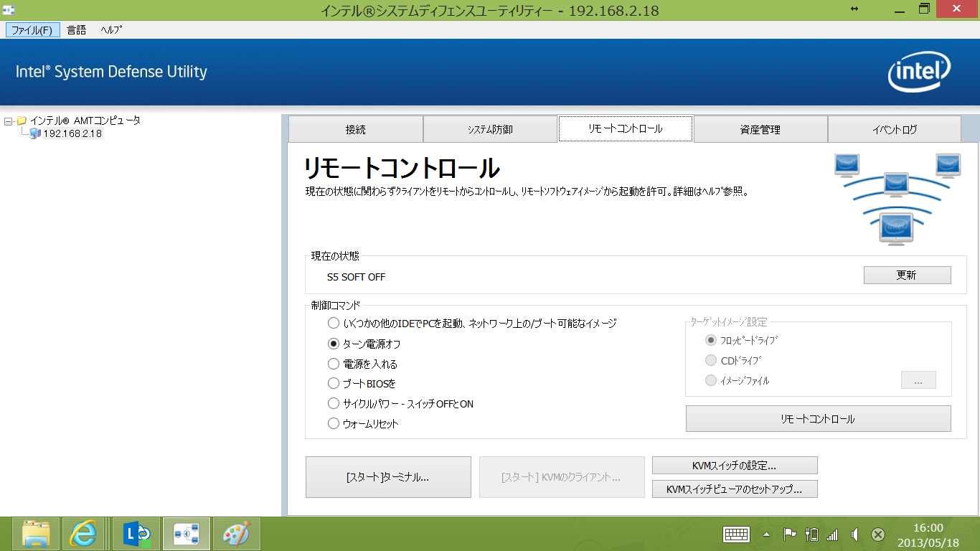Viewport: 980px width, 551px height.
Task: Select the リモートコントロール tab
Action: point(626,128)
